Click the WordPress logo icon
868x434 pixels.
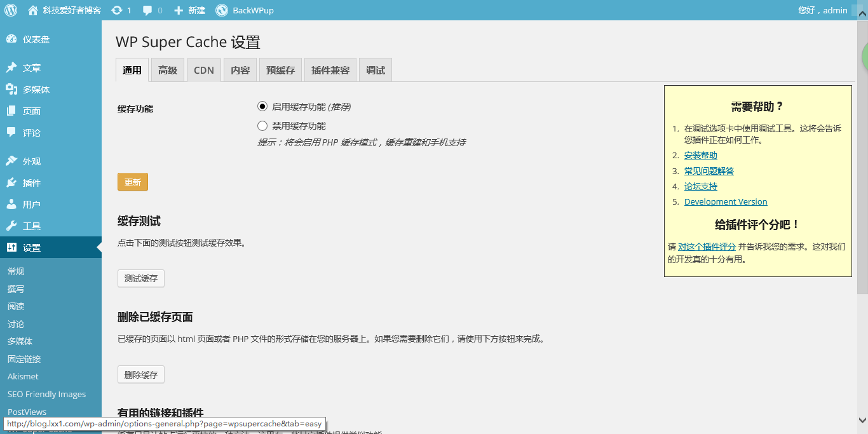click(x=11, y=10)
